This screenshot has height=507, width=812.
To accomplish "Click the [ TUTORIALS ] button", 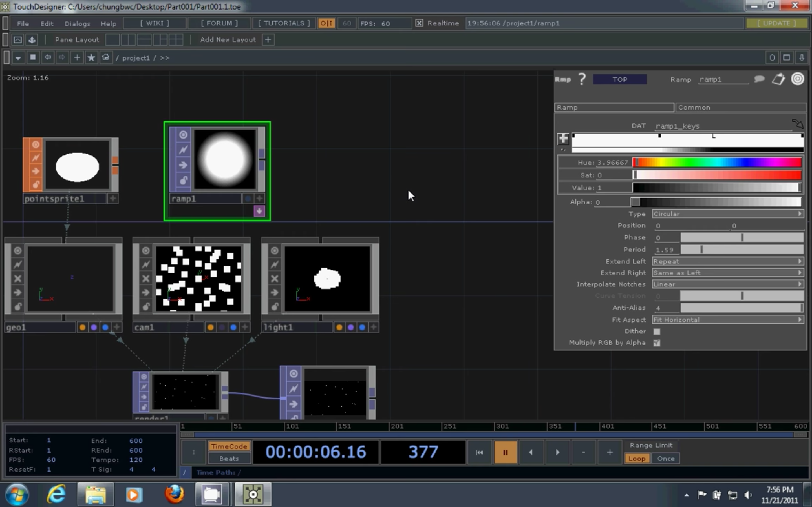I will [x=284, y=23].
